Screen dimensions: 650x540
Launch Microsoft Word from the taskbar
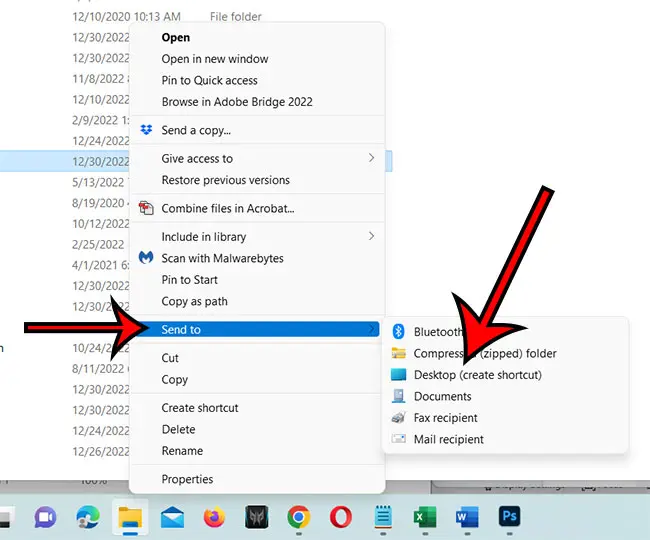467,517
